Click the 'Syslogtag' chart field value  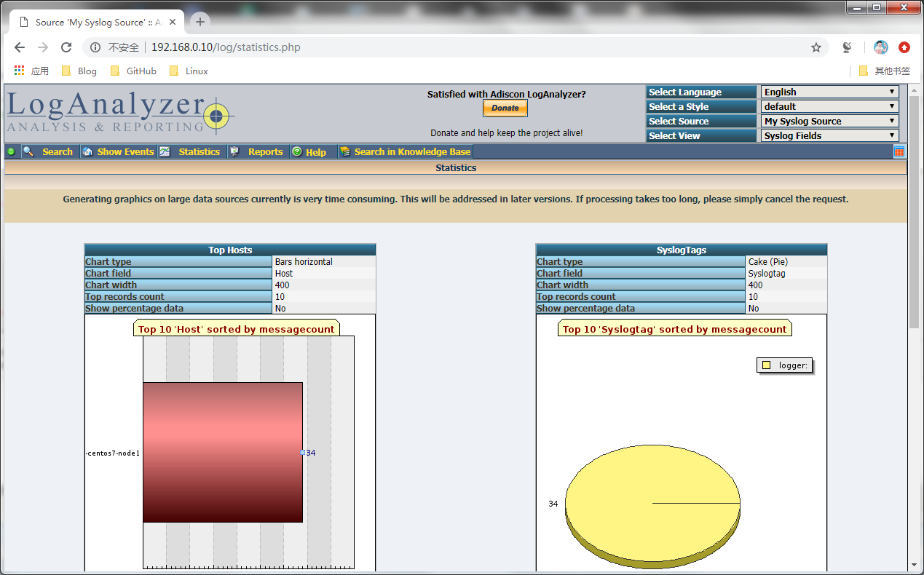point(767,273)
